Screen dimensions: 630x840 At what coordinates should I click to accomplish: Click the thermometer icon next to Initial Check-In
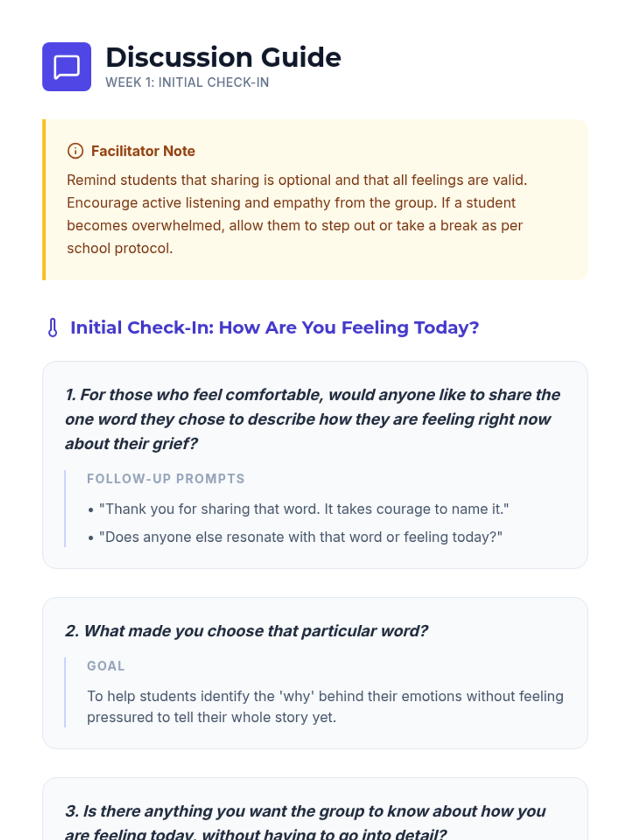[52, 328]
